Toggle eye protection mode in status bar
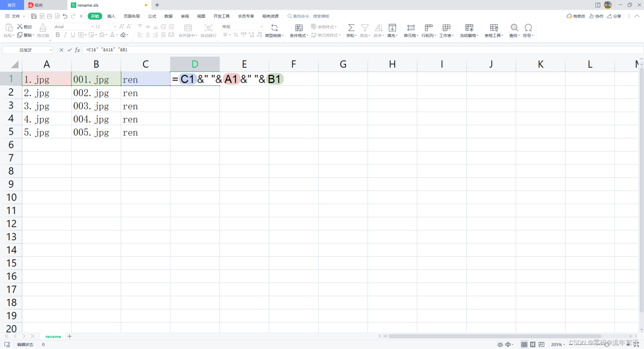 pos(500,345)
